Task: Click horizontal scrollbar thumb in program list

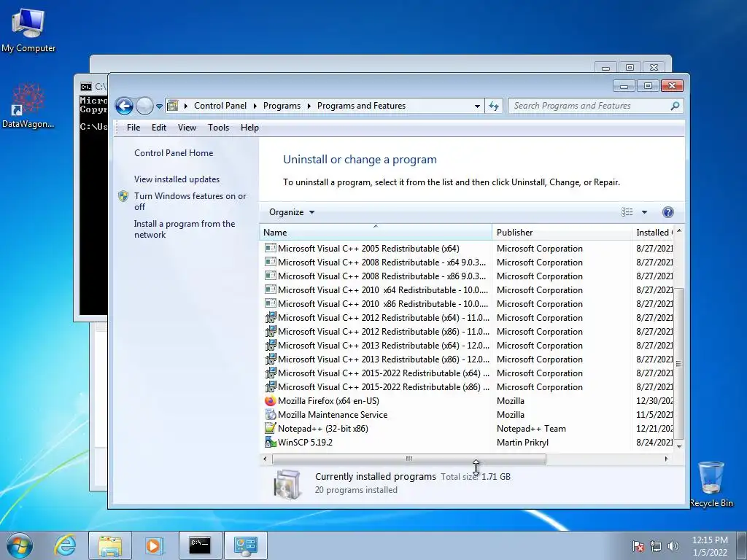Action: (x=409, y=459)
